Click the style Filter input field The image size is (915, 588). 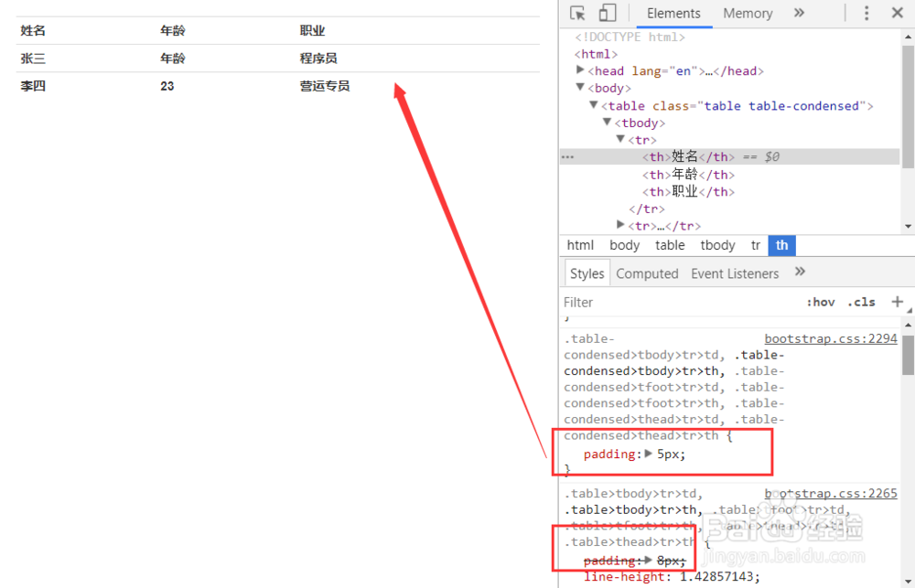click(x=640, y=302)
